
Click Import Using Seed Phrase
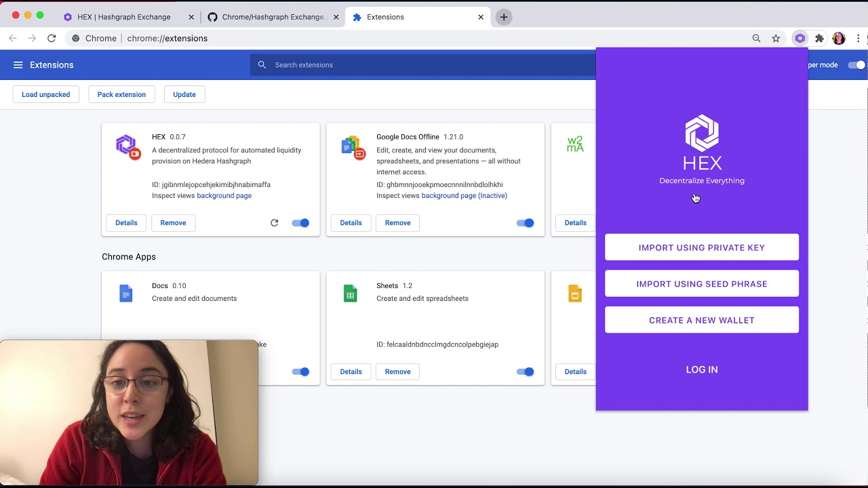pos(702,284)
